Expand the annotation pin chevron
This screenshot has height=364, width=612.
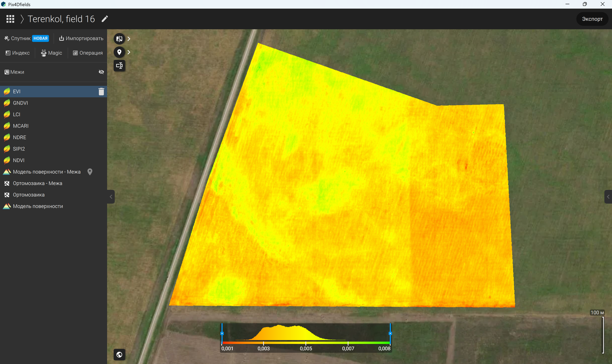pos(129,52)
